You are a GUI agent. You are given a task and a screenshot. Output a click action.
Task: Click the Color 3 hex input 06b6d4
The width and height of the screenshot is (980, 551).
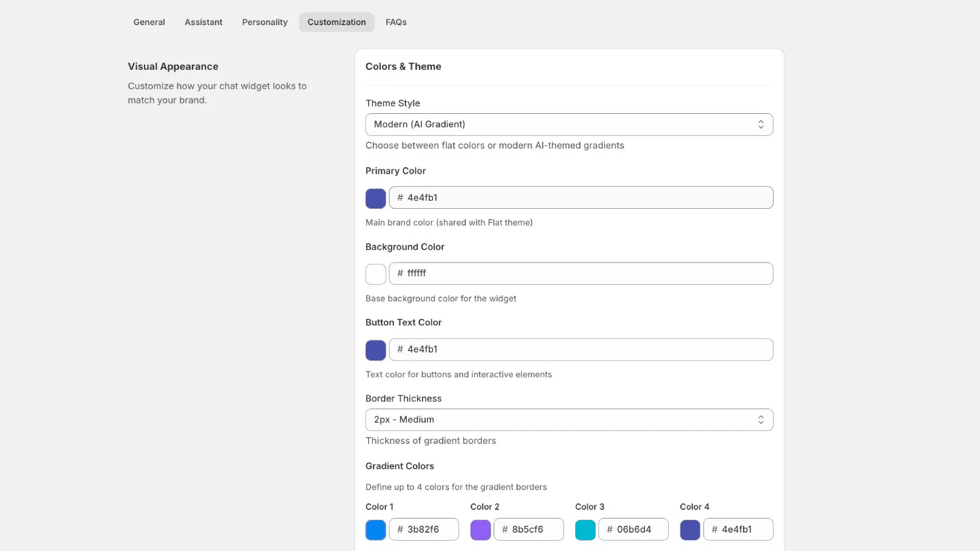633,530
